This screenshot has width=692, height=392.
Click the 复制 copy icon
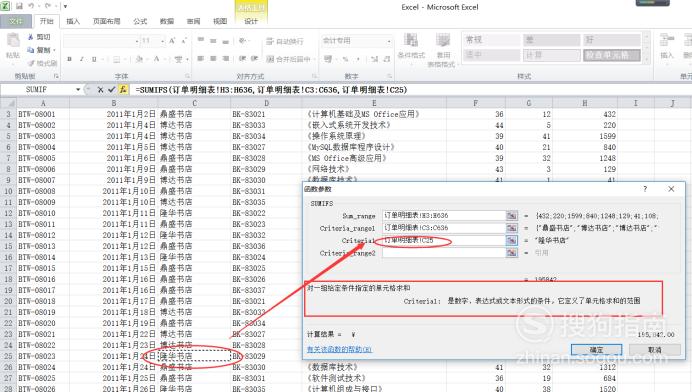30,50
